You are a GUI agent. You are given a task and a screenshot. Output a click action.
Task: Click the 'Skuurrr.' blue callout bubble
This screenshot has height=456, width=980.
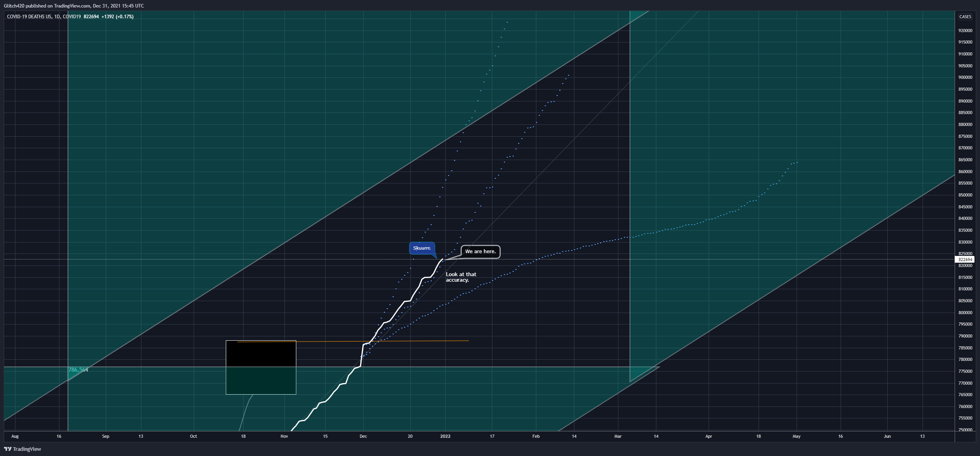[x=422, y=248]
